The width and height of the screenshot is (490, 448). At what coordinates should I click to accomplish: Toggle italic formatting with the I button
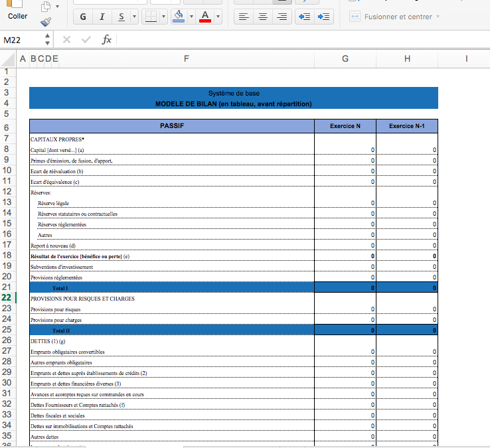pos(102,17)
